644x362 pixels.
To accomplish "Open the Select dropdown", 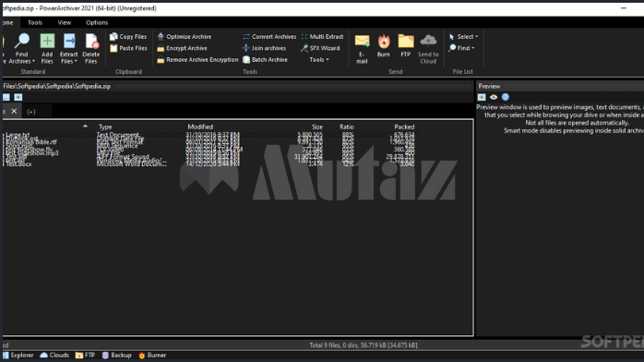I will coord(464,37).
